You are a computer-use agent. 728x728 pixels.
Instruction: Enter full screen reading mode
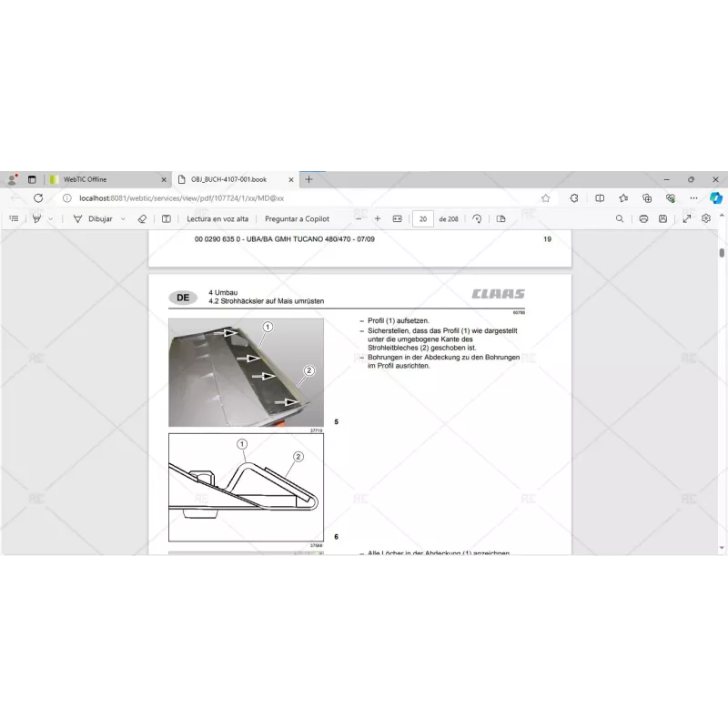coord(686,218)
